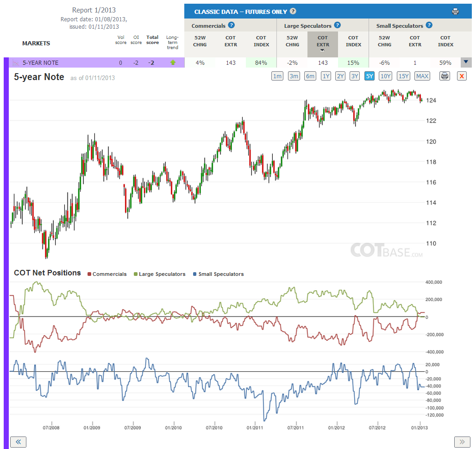Select the 1m time range
This screenshot has width=476, height=449.
tap(277, 76)
